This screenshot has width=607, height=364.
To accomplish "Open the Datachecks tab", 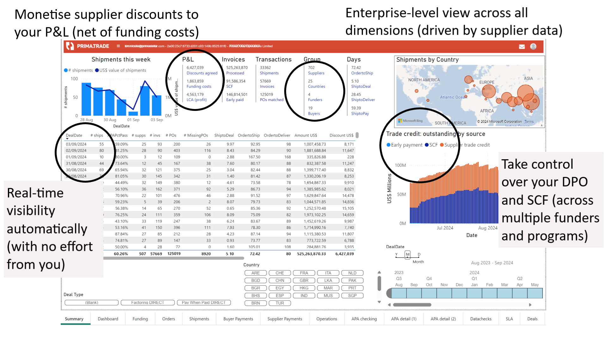I will pyautogui.click(x=481, y=319).
